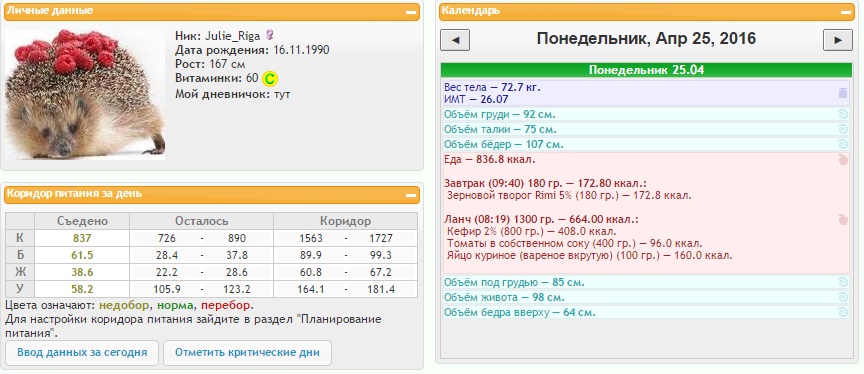Viewport: 864px width, 374px height.
Task: Click the Ж row label
Action: click(x=20, y=273)
